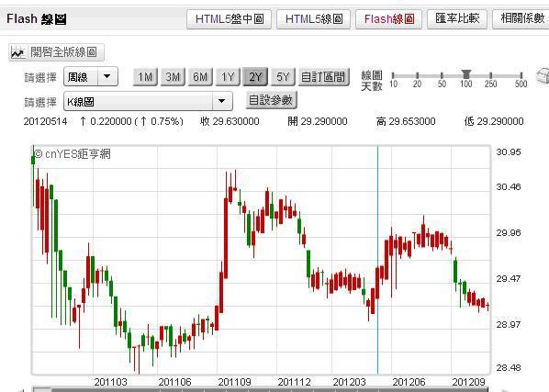Image resolution: width=549 pixels, height=392 pixels.
Task: Expand the K線圖 chart type dropdown
Action: pos(148,102)
